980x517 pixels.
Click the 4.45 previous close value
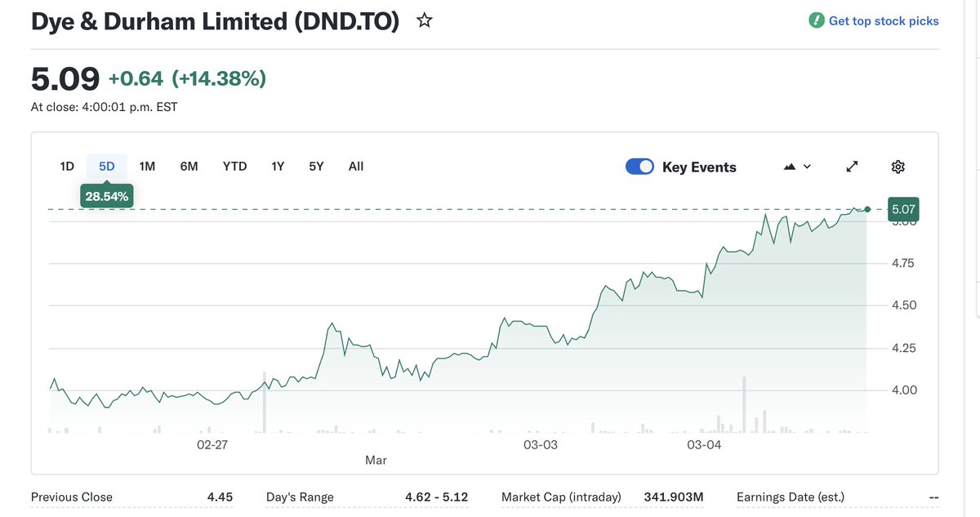220,497
